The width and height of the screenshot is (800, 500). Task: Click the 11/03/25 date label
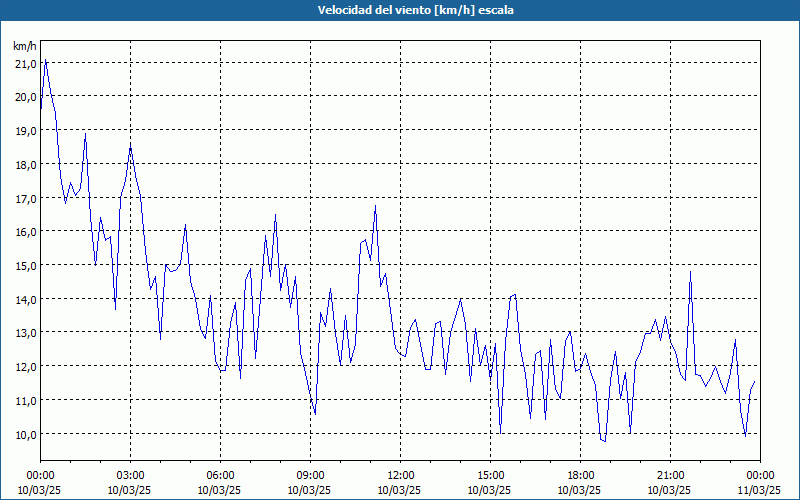click(760, 490)
